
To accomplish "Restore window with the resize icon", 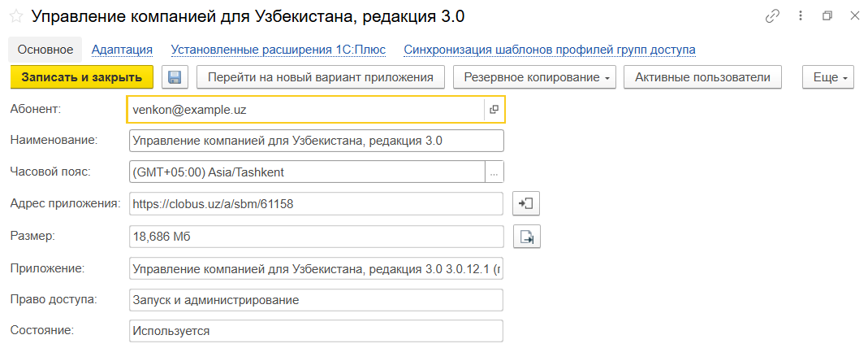I will coord(827,16).
